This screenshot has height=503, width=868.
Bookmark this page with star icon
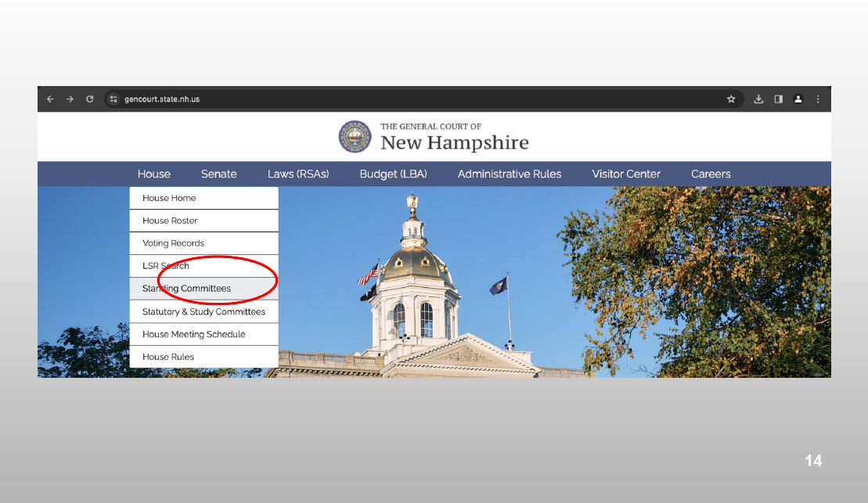(x=731, y=99)
